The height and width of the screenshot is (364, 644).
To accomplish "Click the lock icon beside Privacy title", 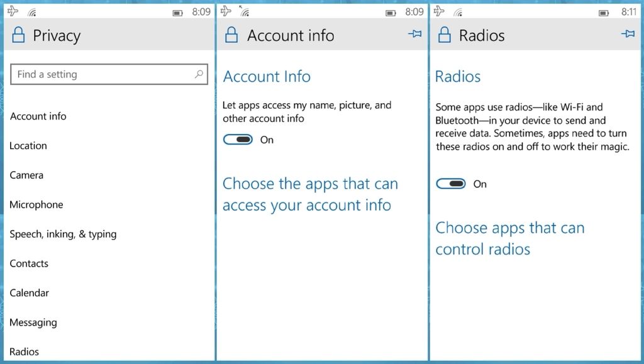I will pyautogui.click(x=18, y=35).
